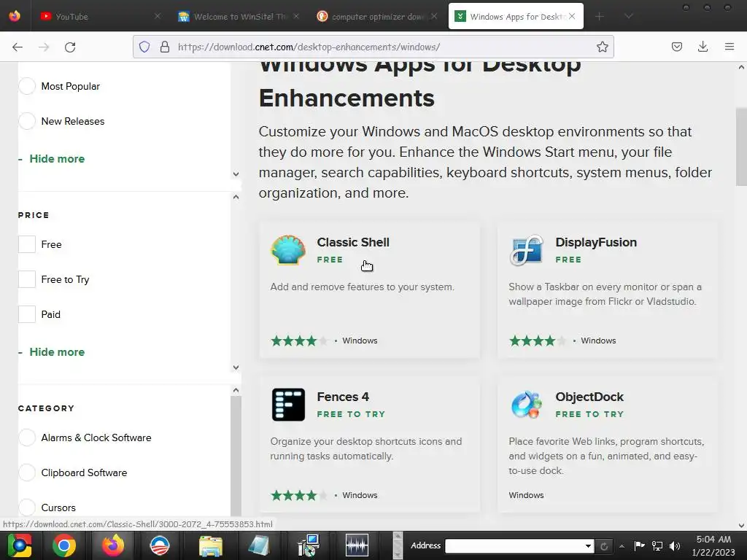This screenshot has height=560, width=747.
Task: Collapse sort options with Hide more
Action: tap(57, 158)
